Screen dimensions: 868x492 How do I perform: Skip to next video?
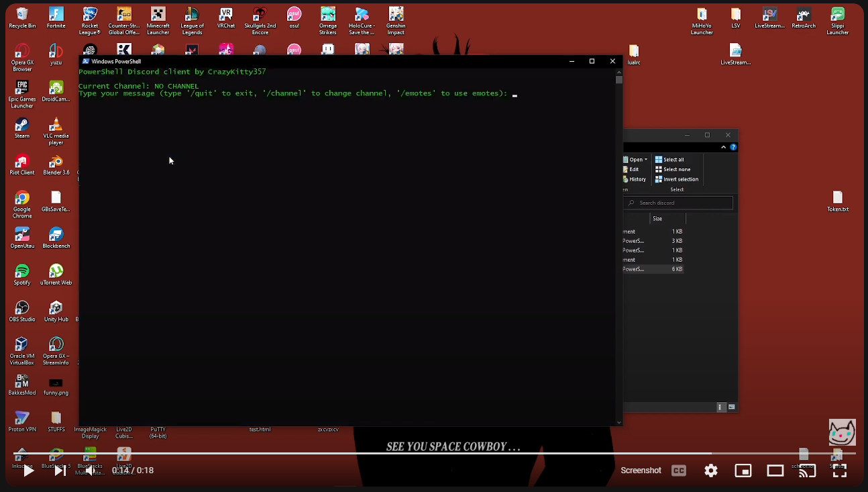point(60,471)
